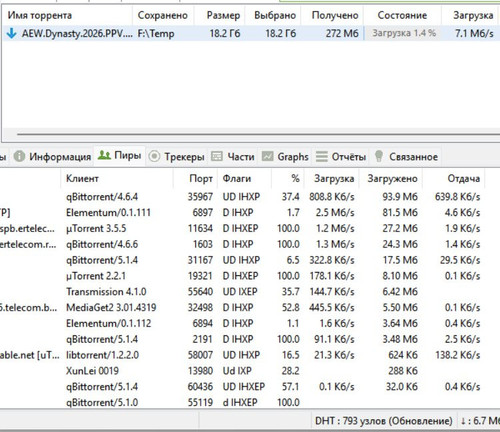Click the Graphs tab chart icon
Screen dimensions: 500x432
267,156
